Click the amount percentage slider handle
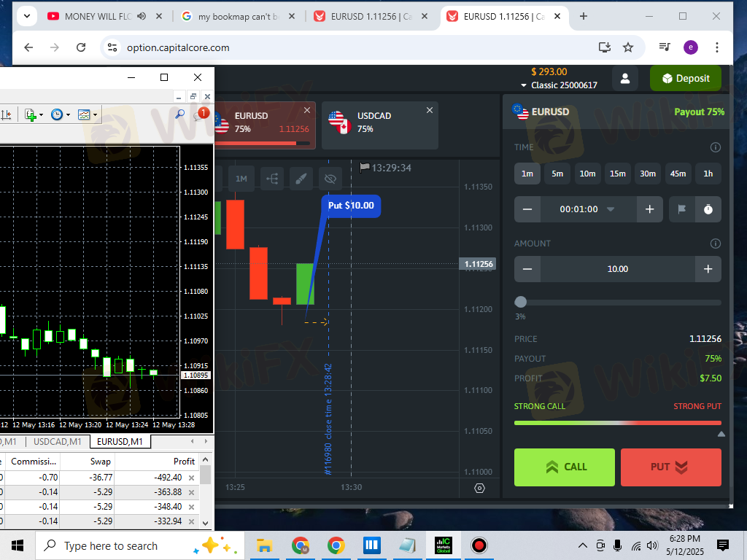This screenshot has height=560, width=747. (521, 302)
